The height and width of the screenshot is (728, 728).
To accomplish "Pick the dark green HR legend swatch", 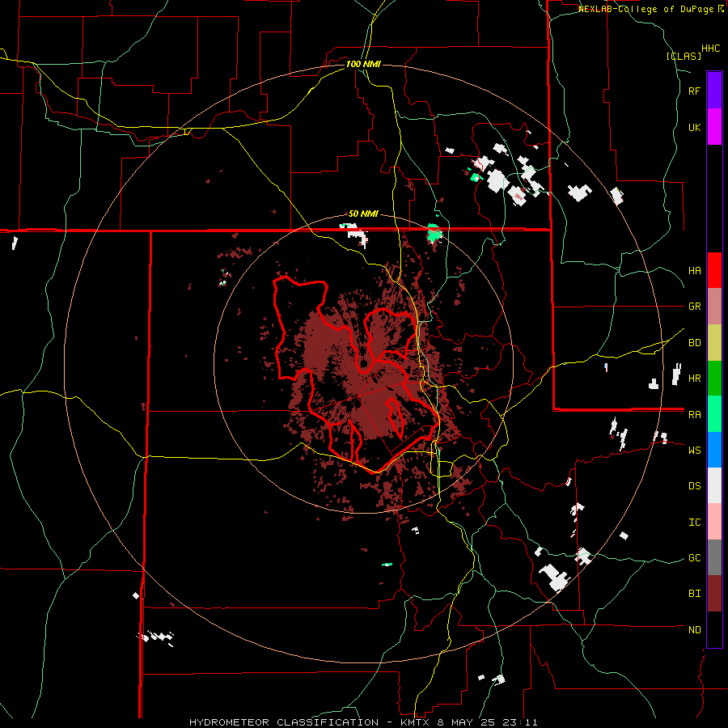I will pos(714,379).
